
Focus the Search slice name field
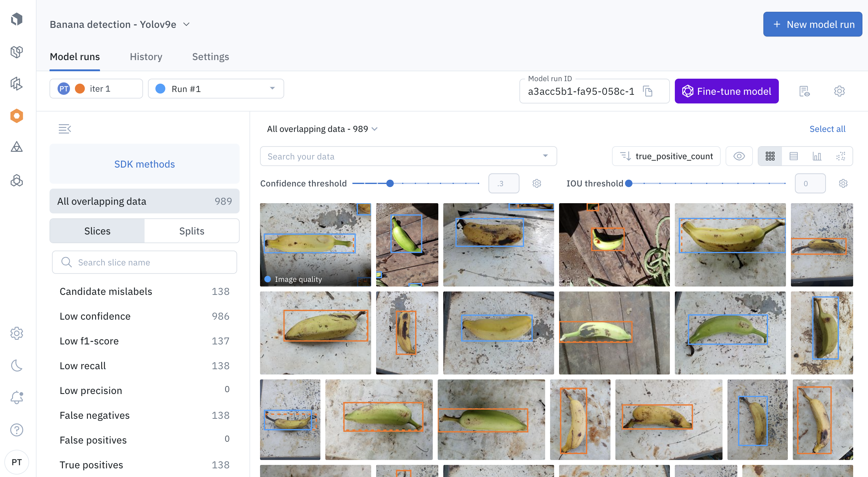point(144,262)
